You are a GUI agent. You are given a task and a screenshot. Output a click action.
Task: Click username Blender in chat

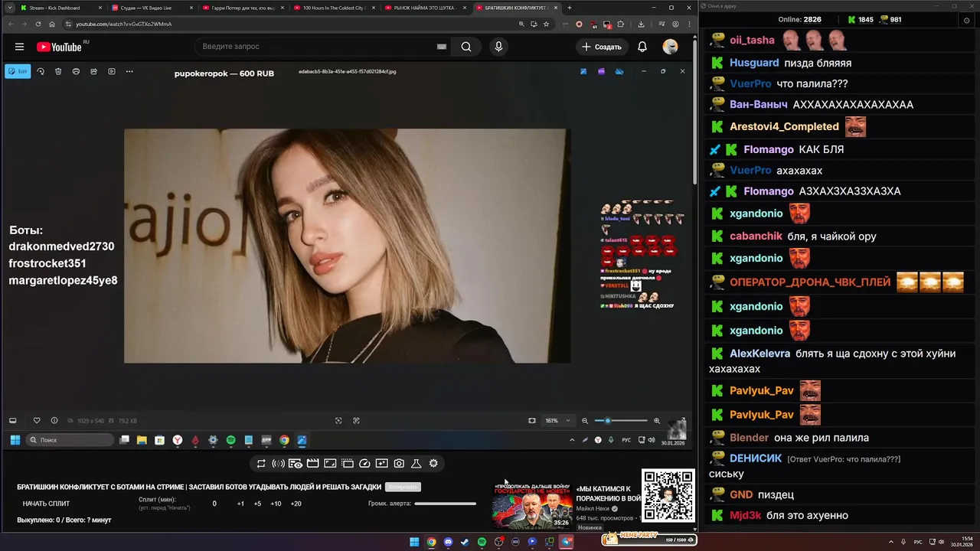coord(749,438)
